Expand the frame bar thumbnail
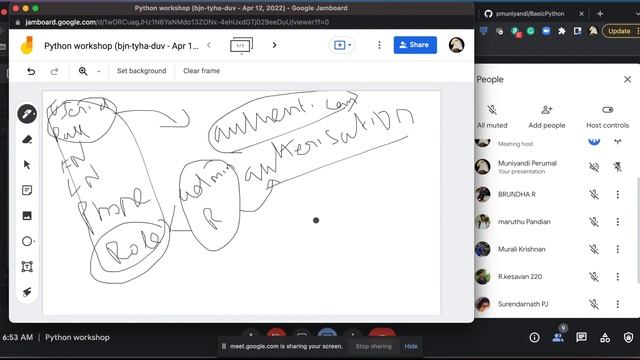 point(241,45)
